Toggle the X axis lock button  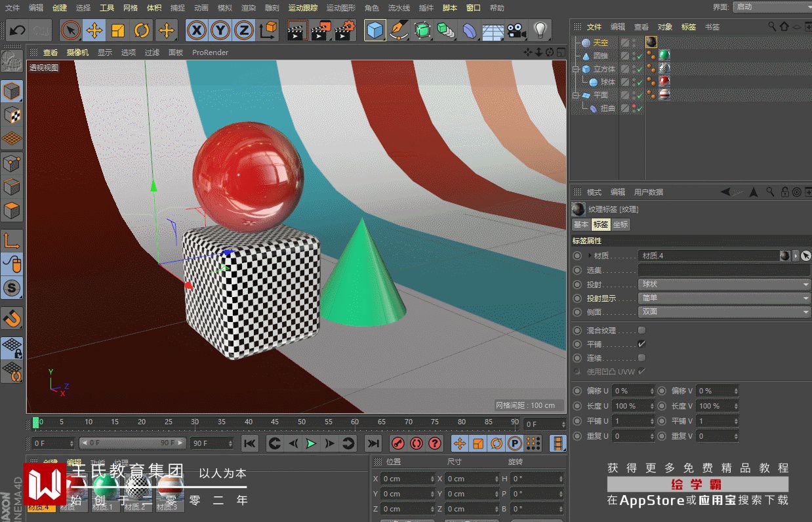tap(196, 30)
